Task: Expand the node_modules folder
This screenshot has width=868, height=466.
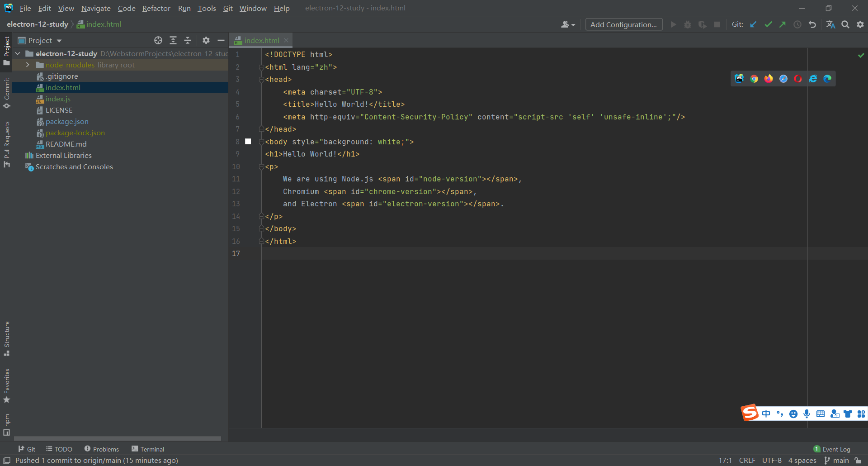Action: tap(28, 65)
